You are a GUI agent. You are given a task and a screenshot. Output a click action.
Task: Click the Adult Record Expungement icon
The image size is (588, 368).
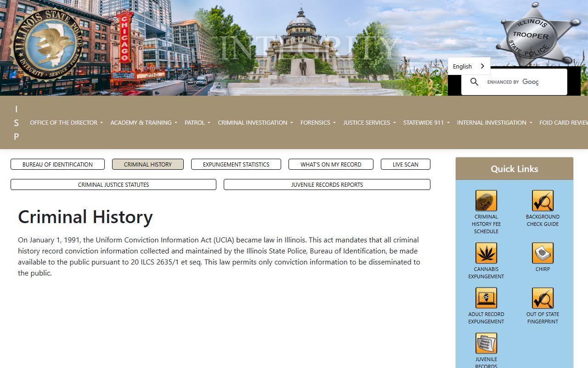pos(486,299)
